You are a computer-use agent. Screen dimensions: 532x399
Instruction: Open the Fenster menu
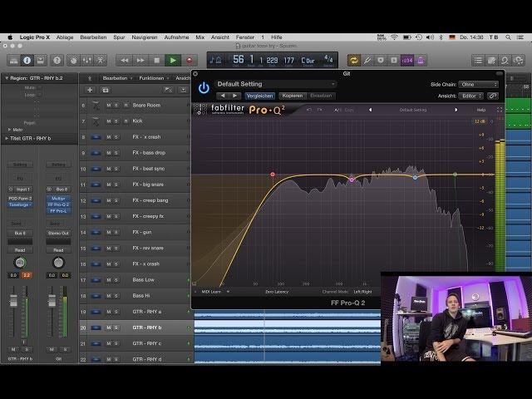click(x=245, y=37)
